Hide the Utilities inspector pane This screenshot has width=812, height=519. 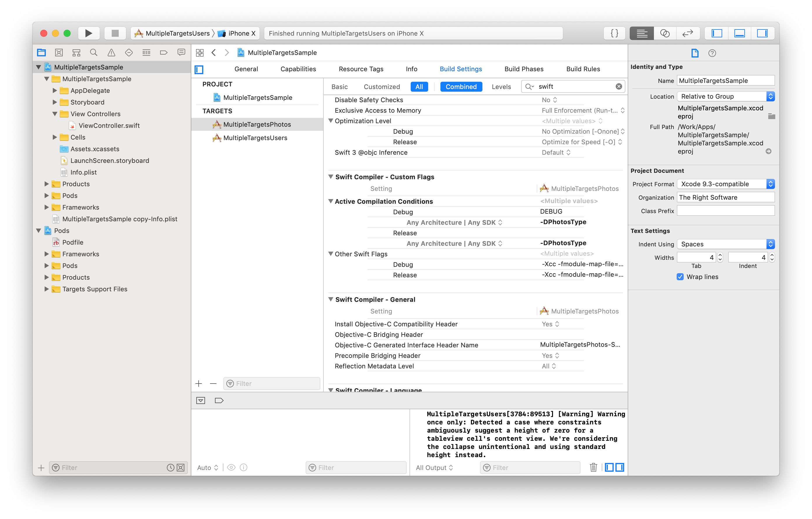click(762, 33)
